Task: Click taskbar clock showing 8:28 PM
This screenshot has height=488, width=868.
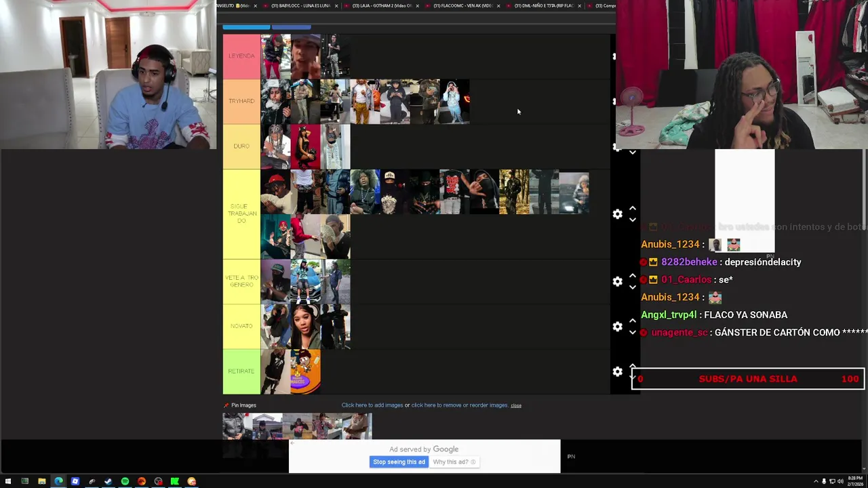Action: click(x=855, y=481)
